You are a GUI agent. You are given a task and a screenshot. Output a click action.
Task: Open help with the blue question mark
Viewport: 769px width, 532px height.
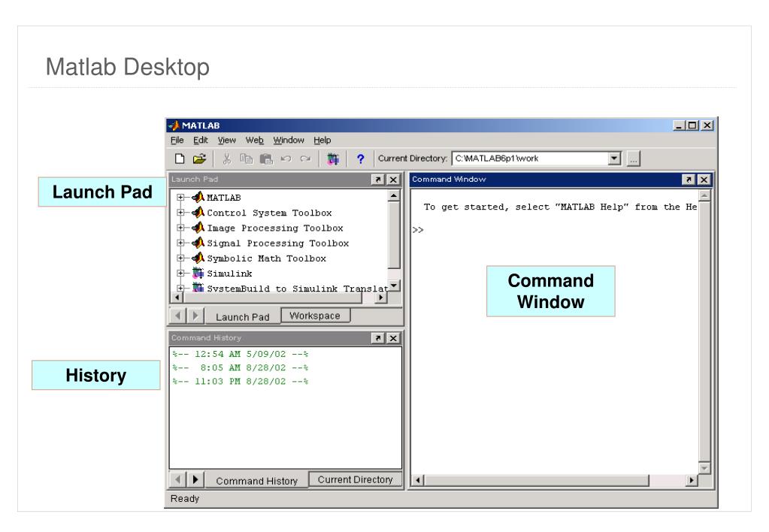361,159
